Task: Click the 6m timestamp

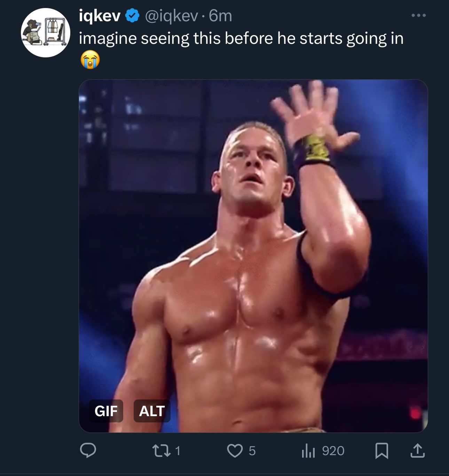Action: (x=220, y=16)
